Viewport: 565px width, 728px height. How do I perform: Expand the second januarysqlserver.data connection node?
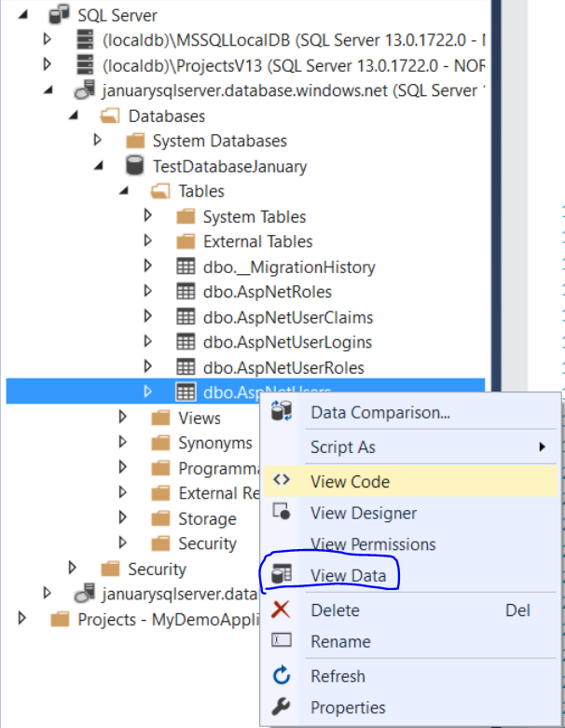[48, 593]
